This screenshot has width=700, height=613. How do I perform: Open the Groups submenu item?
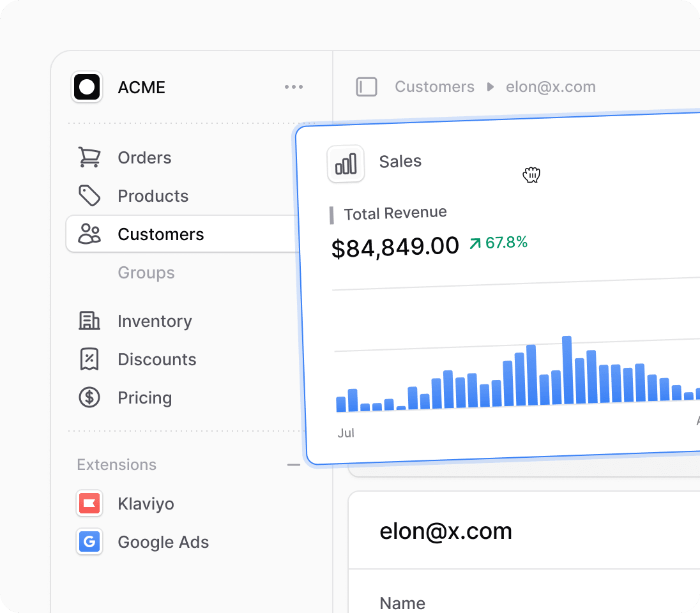pos(146,273)
